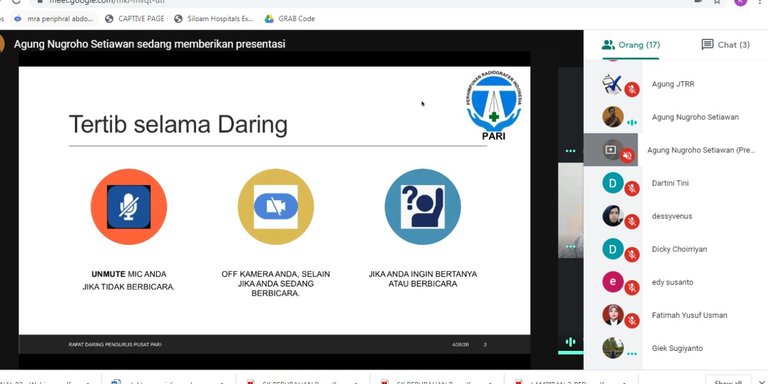Open the mra periphral abdo... bookmark
768x384 pixels.
coord(53,19)
